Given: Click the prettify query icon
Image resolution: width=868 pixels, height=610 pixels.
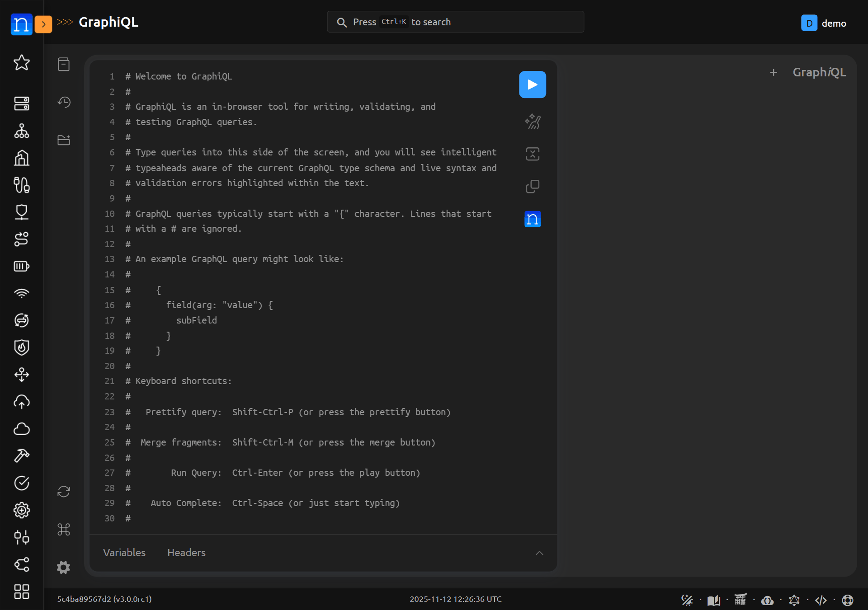Looking at the screenshot, I should point(532,122).
